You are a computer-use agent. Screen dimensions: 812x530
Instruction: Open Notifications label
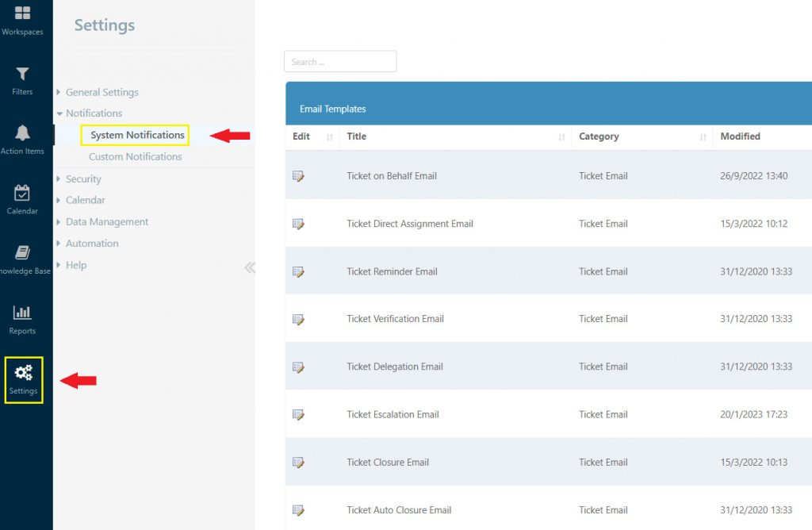coord(94,113)
